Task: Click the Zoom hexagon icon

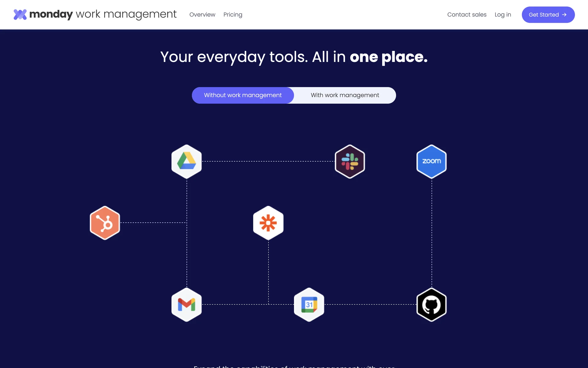Action: click(x=432, y=161)
